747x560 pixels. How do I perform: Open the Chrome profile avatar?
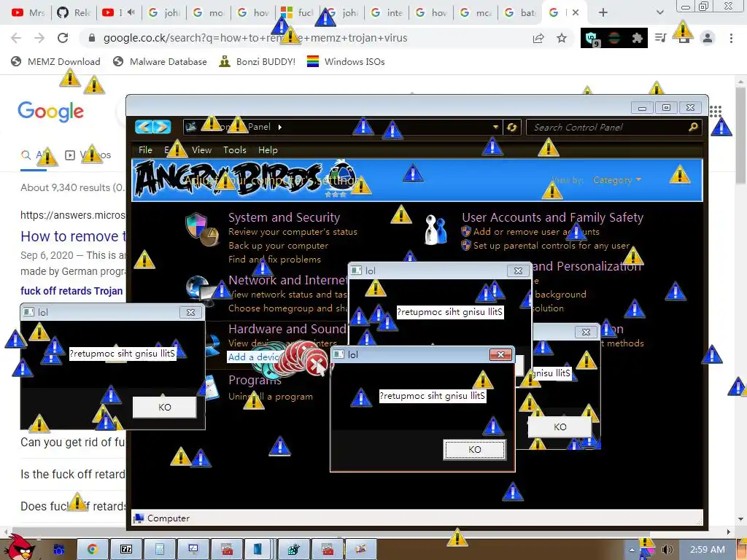pyautogui.click(x=708, y=38)
